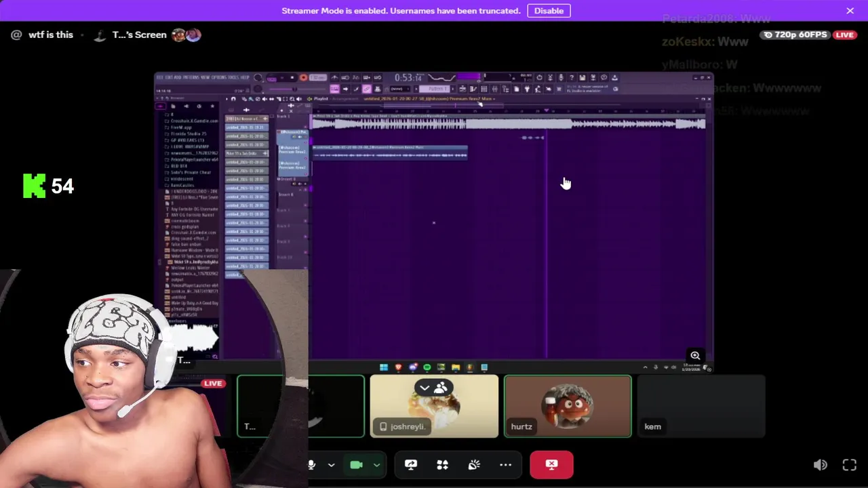The image size is (868, 488).
Task: Collapse participants with the chevron
Action: tap(425, 388)
